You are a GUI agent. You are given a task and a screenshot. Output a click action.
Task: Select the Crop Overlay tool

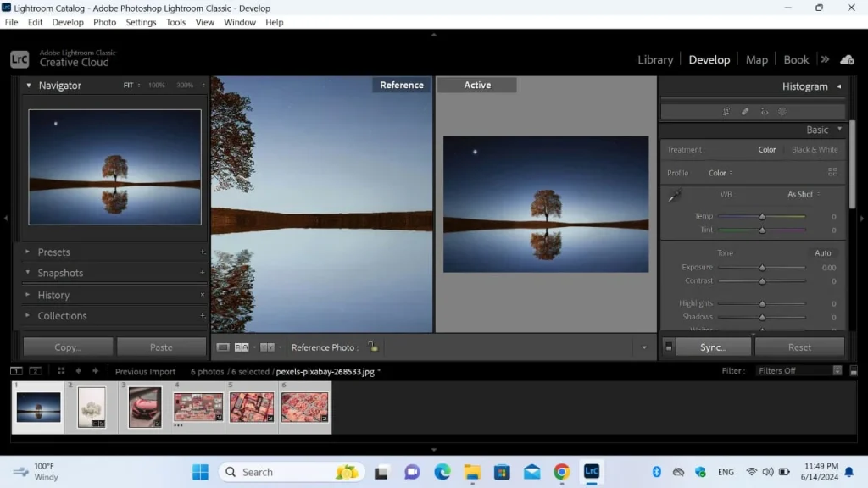pos(726,112)
